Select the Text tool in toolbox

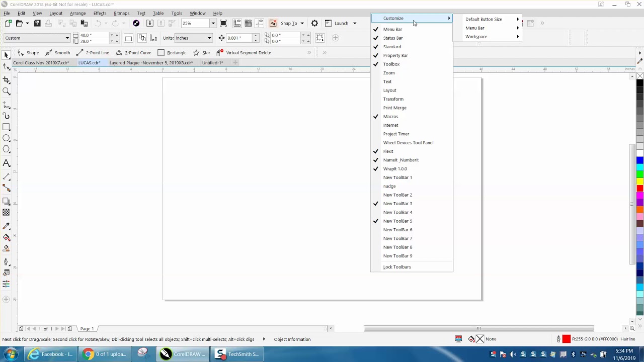pyautogui.click(x=6, y=163)
